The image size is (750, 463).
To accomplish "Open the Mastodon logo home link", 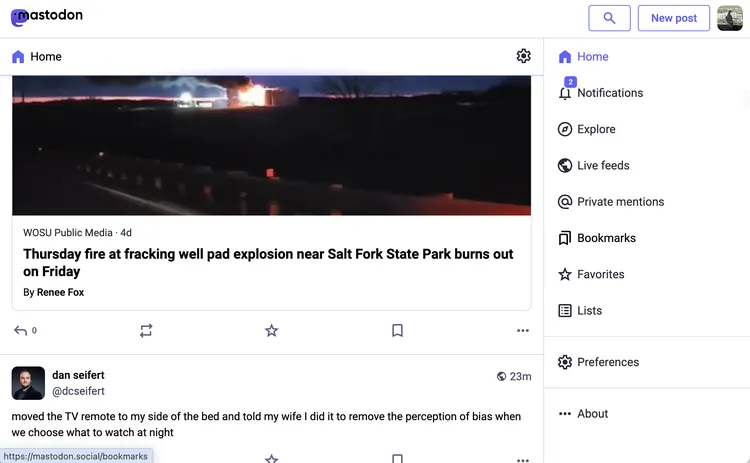I will click(47, 17).
